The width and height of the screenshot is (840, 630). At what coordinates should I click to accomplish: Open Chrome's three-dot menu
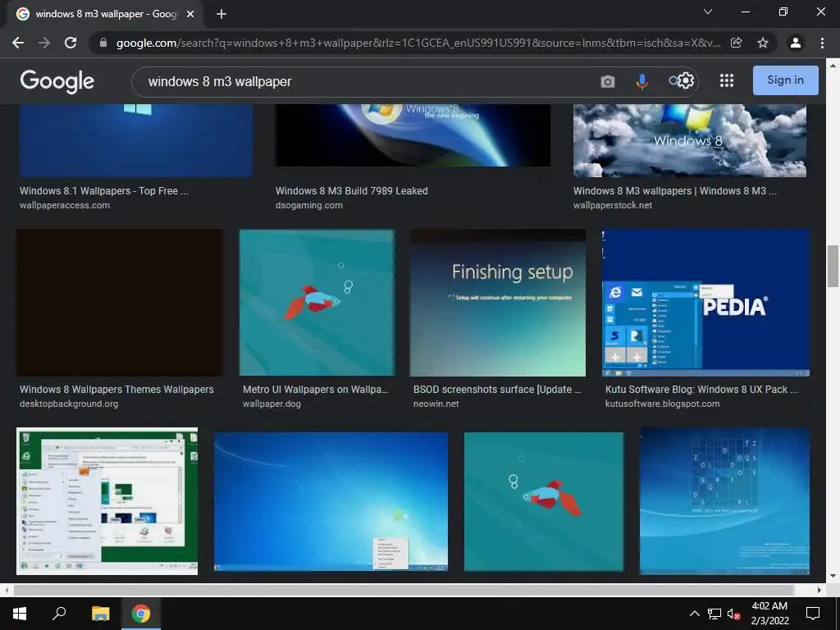click(822, 43)
